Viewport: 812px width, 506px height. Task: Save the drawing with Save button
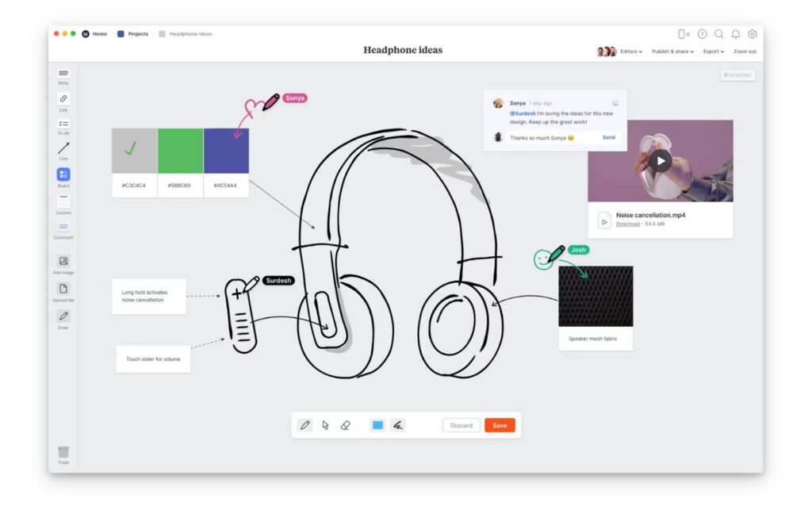tap(500, 425)
